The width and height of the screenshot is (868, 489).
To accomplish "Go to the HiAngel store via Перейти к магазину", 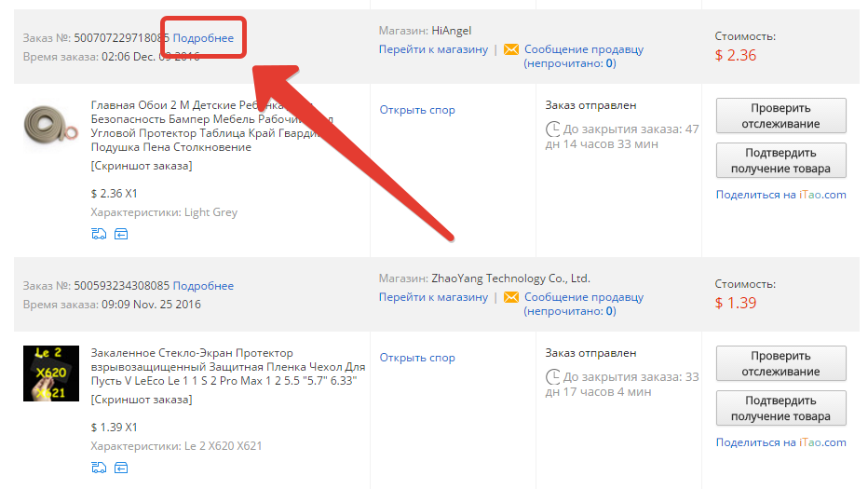I will click(433, 49).
